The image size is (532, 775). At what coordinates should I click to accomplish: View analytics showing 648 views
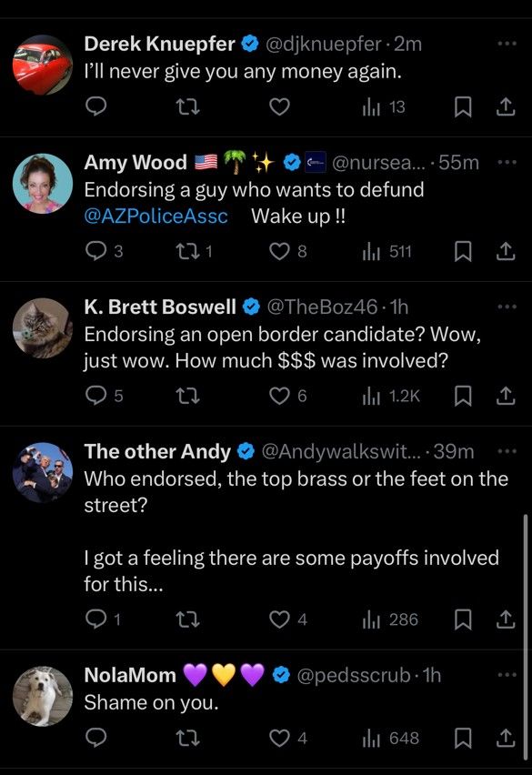coord(390,738)
